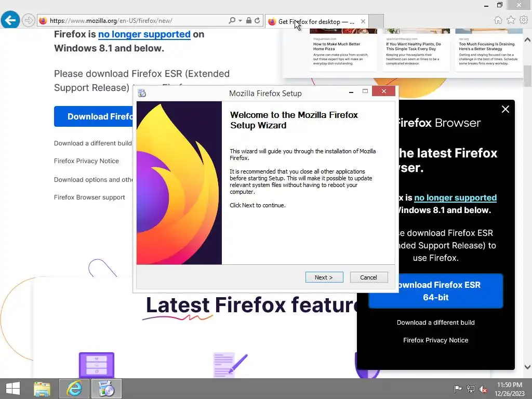Screen dimensions: 532x399
Task: Click the document with pen feature icon
Action: 230,365
